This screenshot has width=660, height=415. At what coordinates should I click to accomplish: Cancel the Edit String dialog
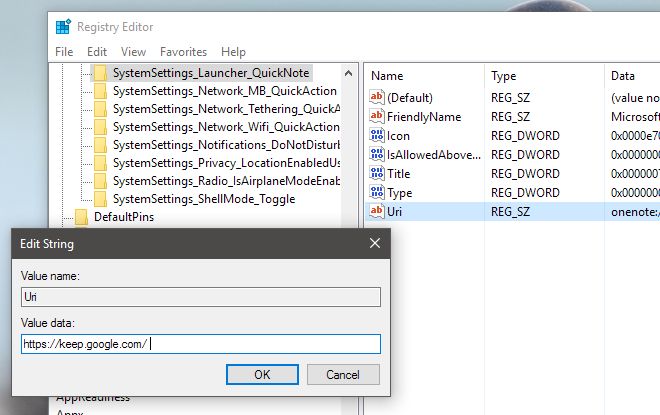coord(343,375)
